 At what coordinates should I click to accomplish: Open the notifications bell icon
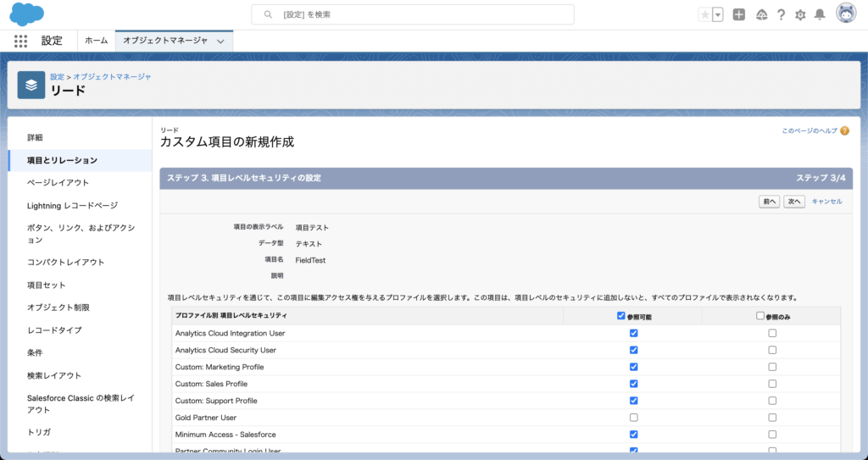coord(820,14)
